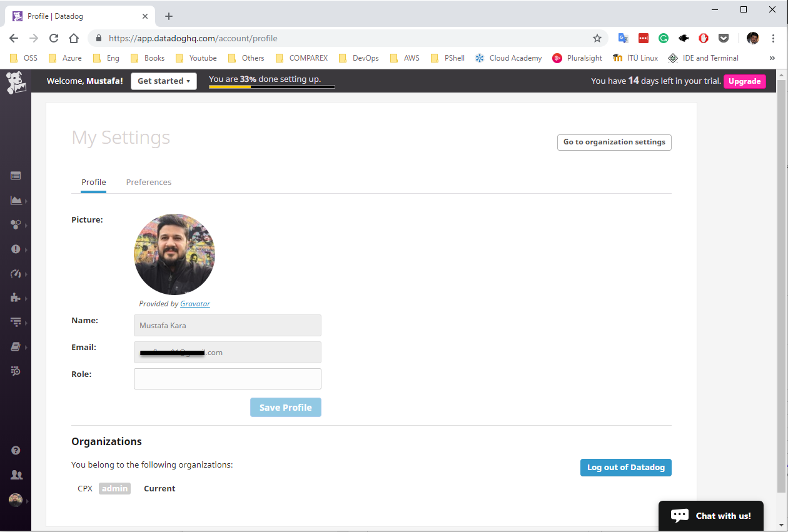Expand the Get started dropdown
The image size is (788, 532).
[164, 81]
